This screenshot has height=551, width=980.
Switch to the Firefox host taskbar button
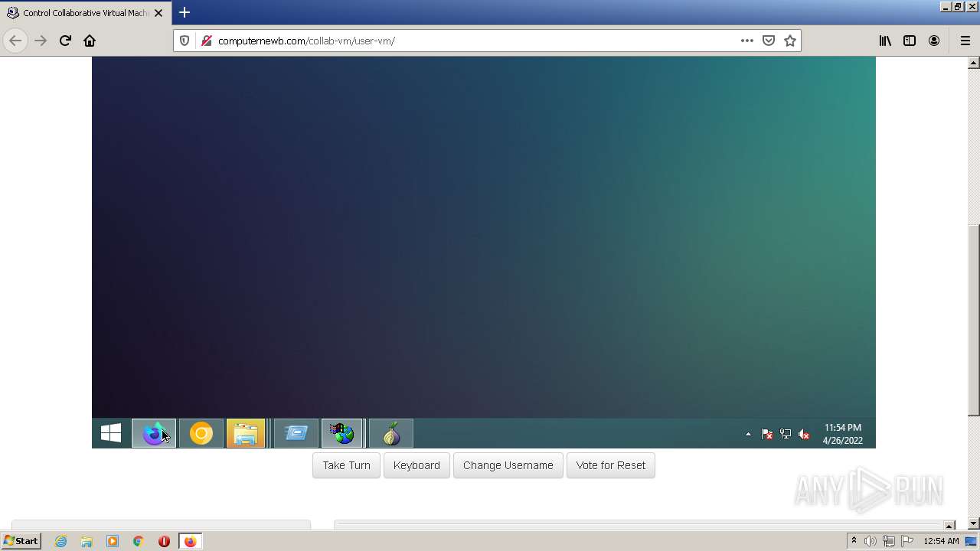[x=190, y=541]
